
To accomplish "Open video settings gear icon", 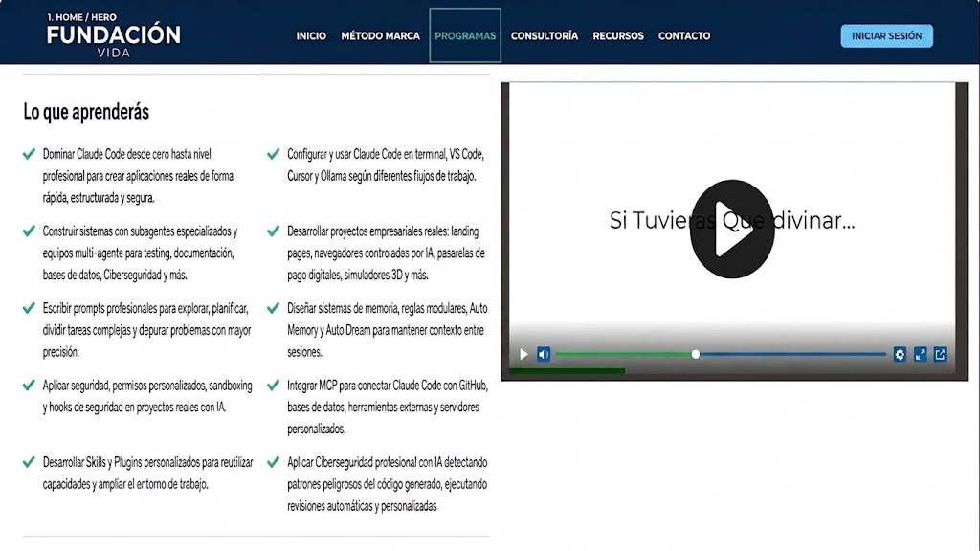I will [900, 354].
